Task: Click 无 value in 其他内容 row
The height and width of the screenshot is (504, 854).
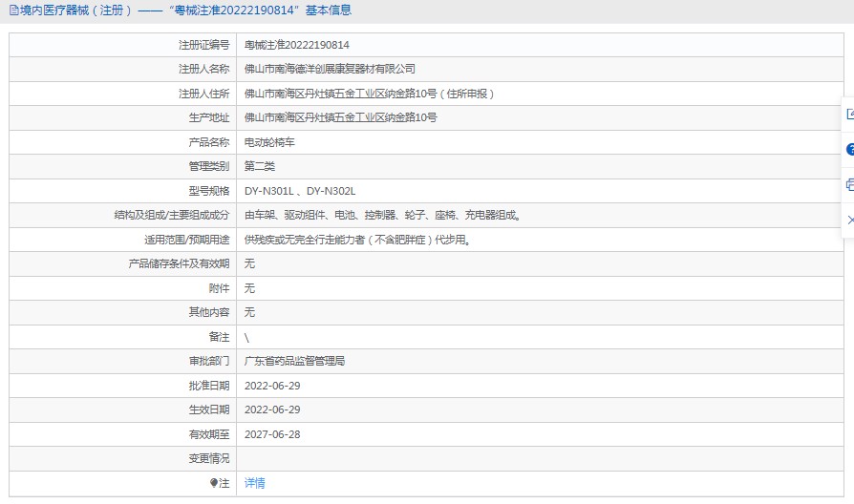Action: [249, 312]
